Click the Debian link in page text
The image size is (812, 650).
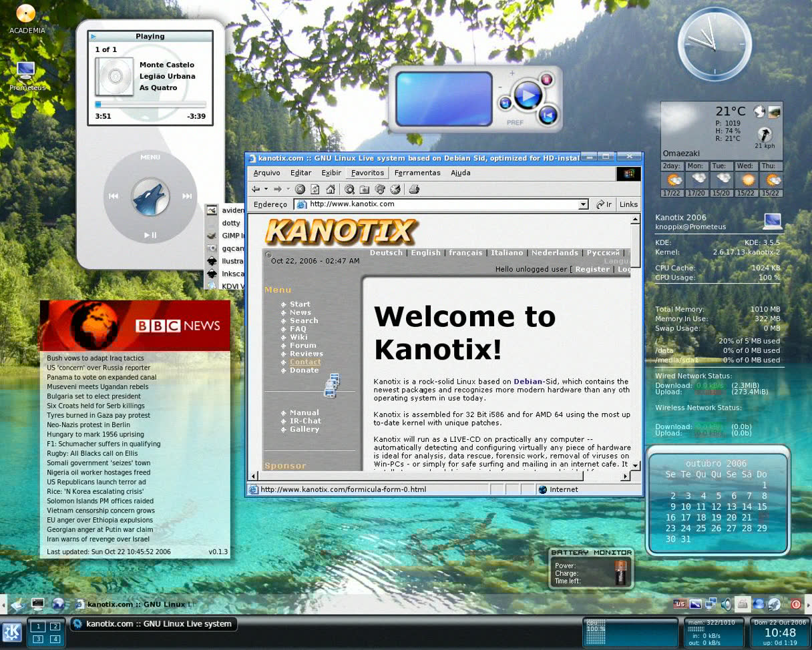[528, 382]
